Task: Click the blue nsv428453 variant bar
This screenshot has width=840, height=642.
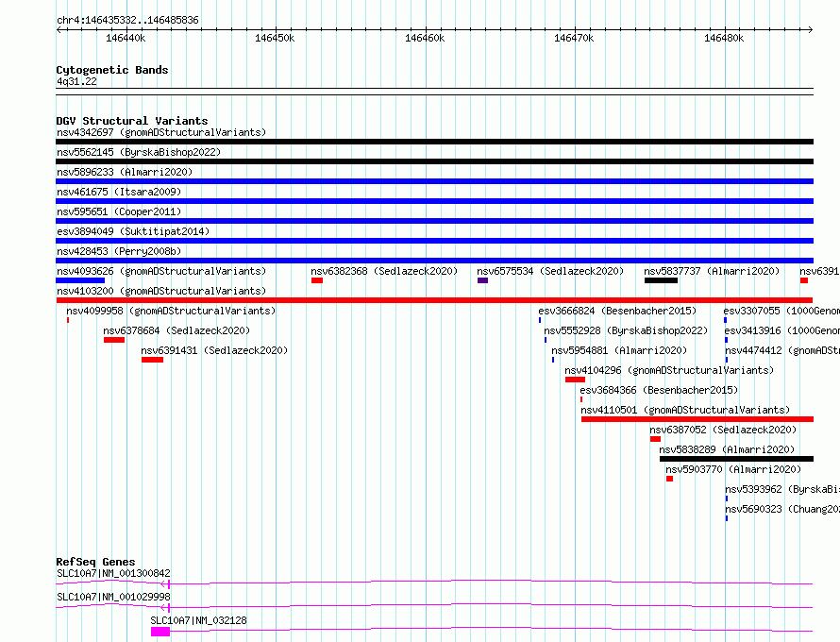Action: (434, 261)
